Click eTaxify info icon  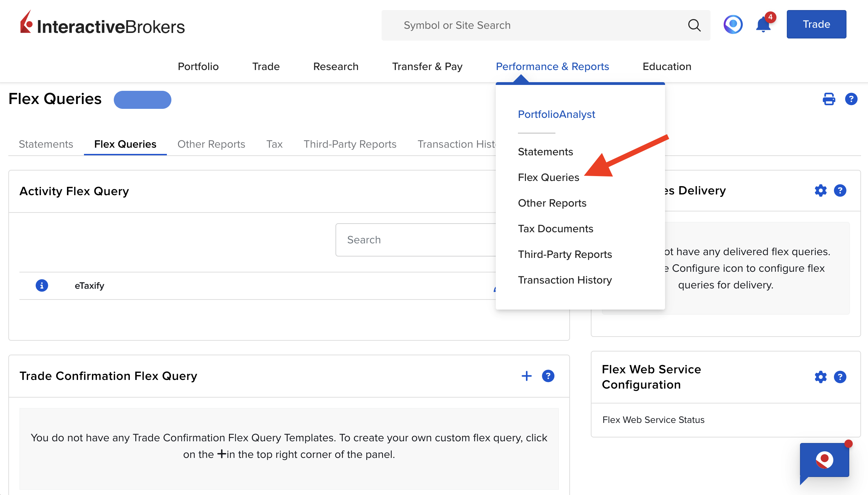(42, 286)
